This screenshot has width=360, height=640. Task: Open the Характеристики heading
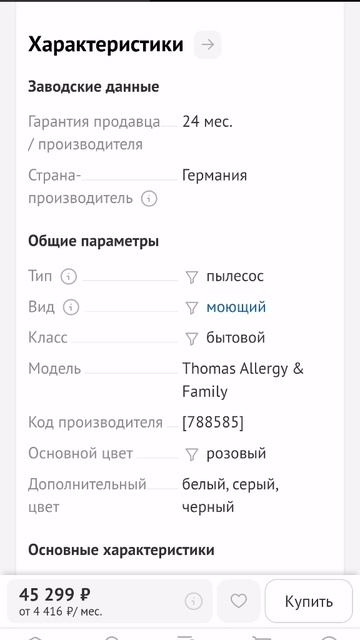(x=106, y=44)
